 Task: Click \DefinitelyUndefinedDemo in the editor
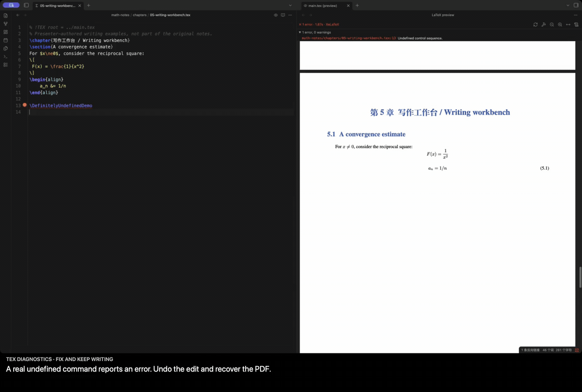click(61, 106)
